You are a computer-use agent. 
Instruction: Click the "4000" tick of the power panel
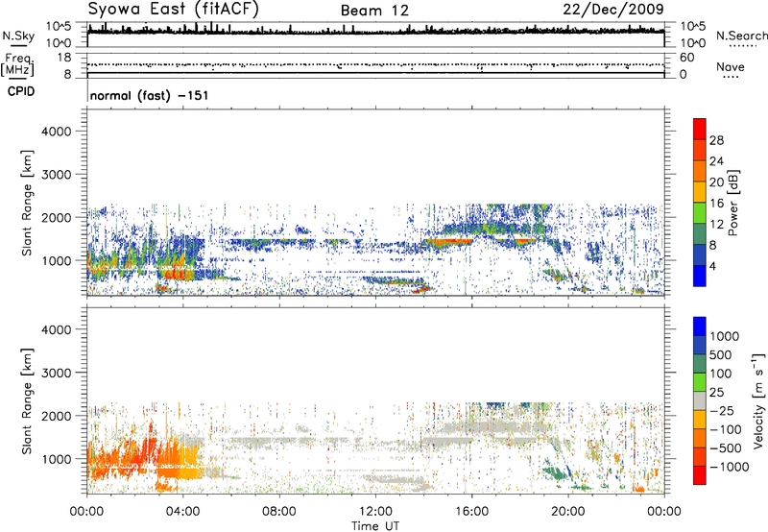(57, 132)
